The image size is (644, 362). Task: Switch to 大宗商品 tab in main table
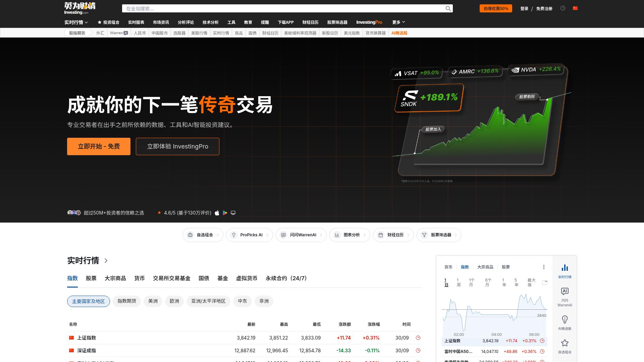click(115, 279)
